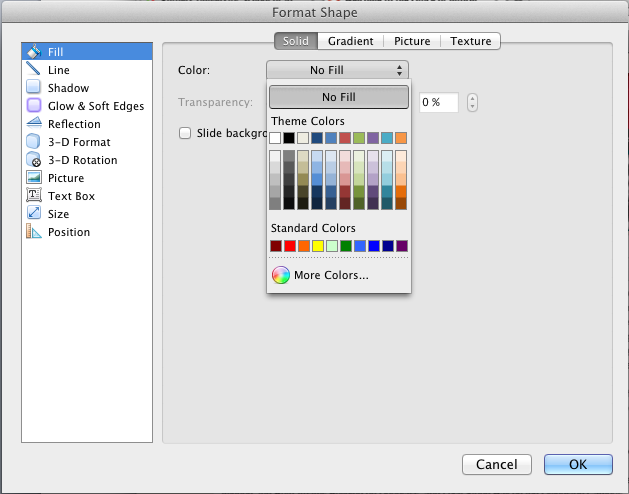Select Glow & Soft Edges label
The height and width of the screenshot is (494, 629).
click(x=96, y=106)
